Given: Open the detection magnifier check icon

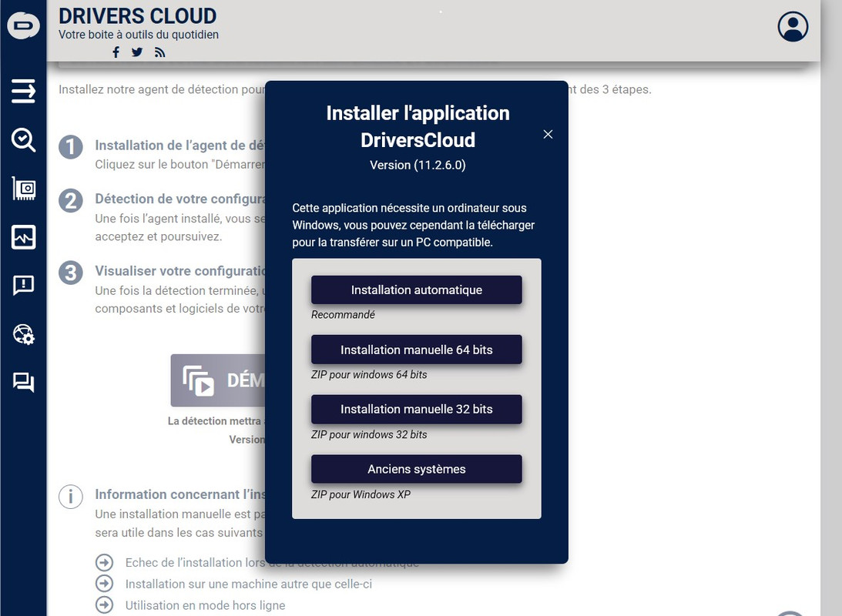Looking at the screenshot, I should click(24, 140).
